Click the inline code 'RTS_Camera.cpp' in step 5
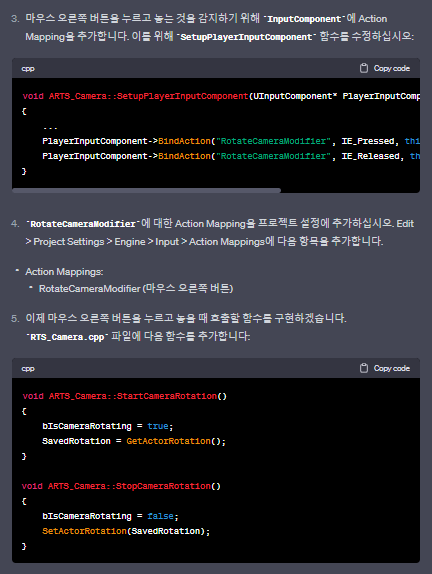The width and height of the screenshot is (432, 574). click(x=67, y=337)
